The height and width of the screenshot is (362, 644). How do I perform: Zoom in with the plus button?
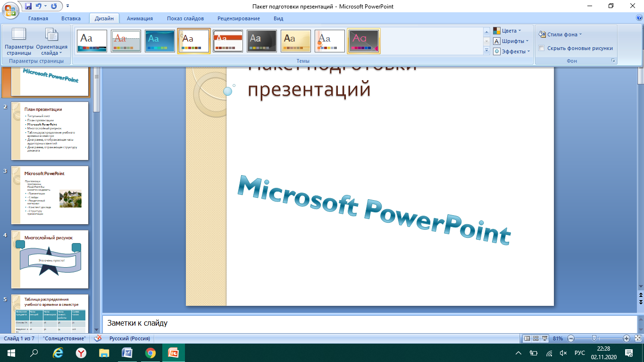coord(627,338)
